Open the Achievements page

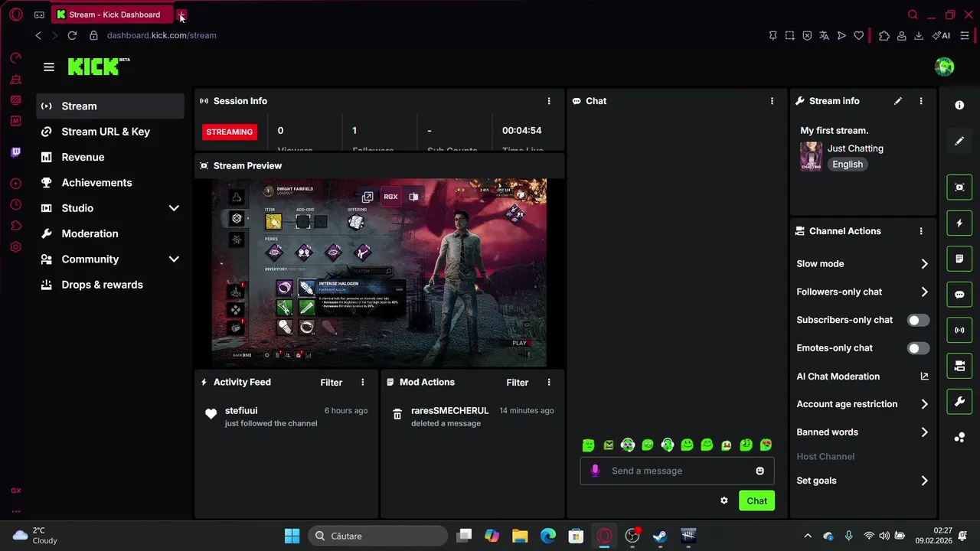[x=110, y=183]
